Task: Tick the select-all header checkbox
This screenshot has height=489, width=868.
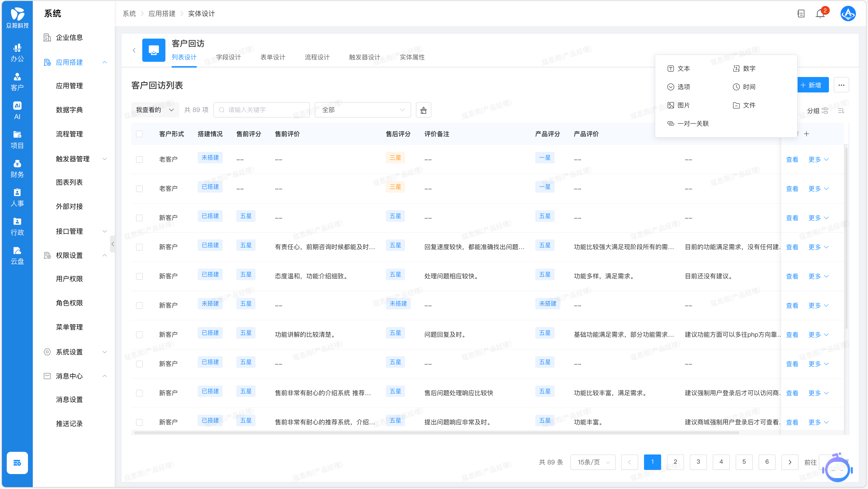Action: click(x=139, y=134)
